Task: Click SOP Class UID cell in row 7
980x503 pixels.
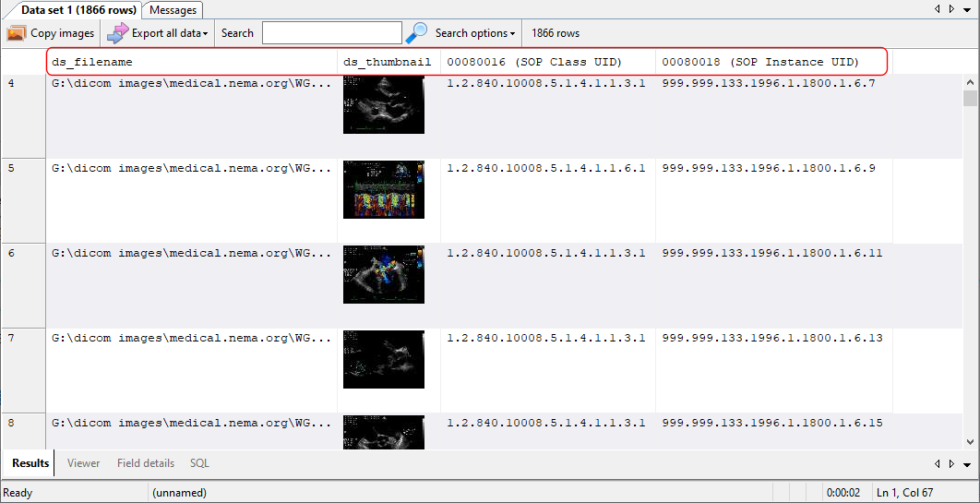Action: pos(547,370)
